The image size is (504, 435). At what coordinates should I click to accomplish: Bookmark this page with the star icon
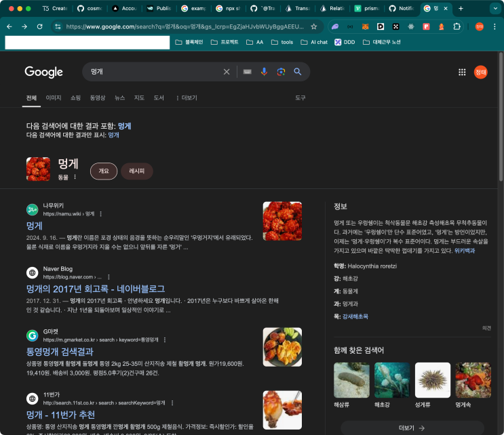tap(313, 26)
